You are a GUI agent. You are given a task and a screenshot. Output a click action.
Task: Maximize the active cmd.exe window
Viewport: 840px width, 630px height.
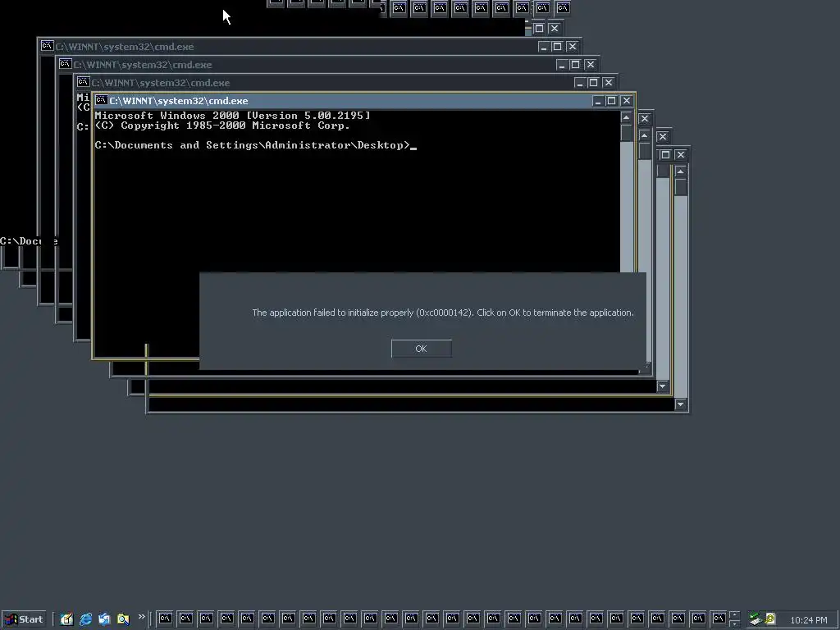[611, 101]
